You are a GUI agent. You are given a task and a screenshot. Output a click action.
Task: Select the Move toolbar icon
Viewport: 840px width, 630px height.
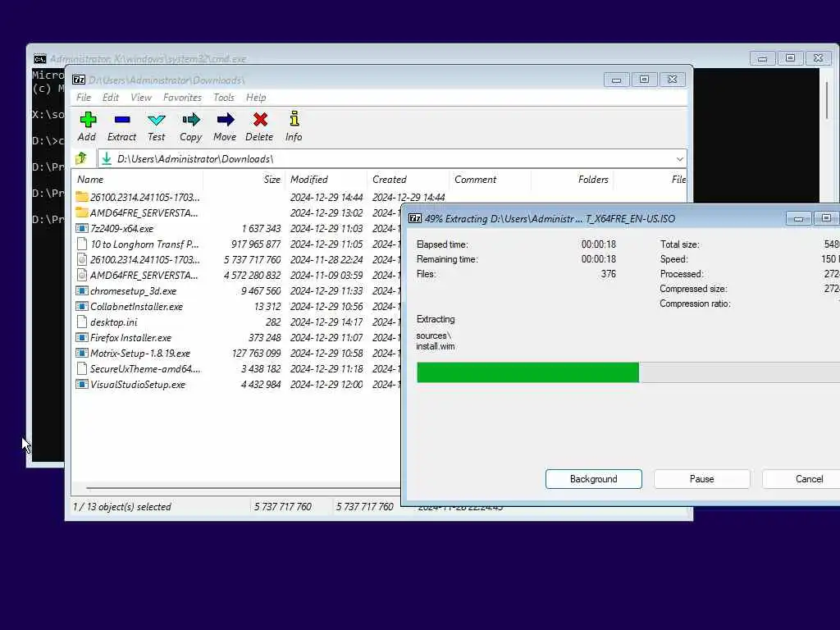pos(225,120)
